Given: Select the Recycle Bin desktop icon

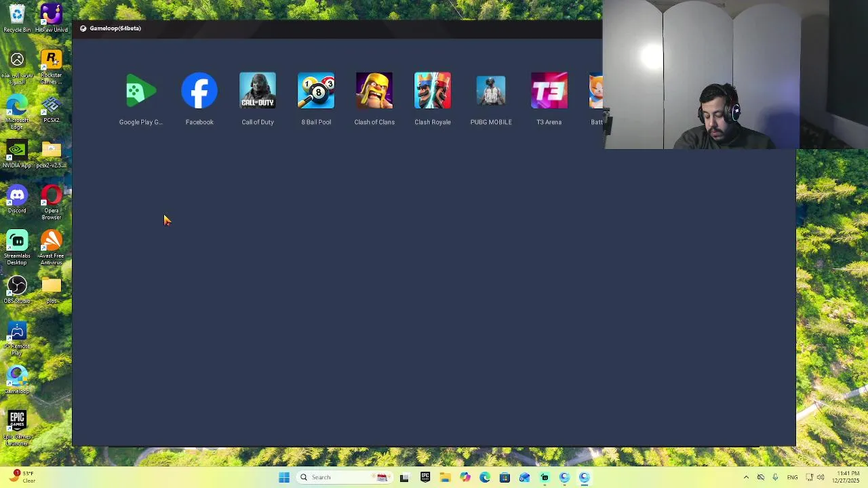Looking at the screenshot, I should [x=17, y=18].
